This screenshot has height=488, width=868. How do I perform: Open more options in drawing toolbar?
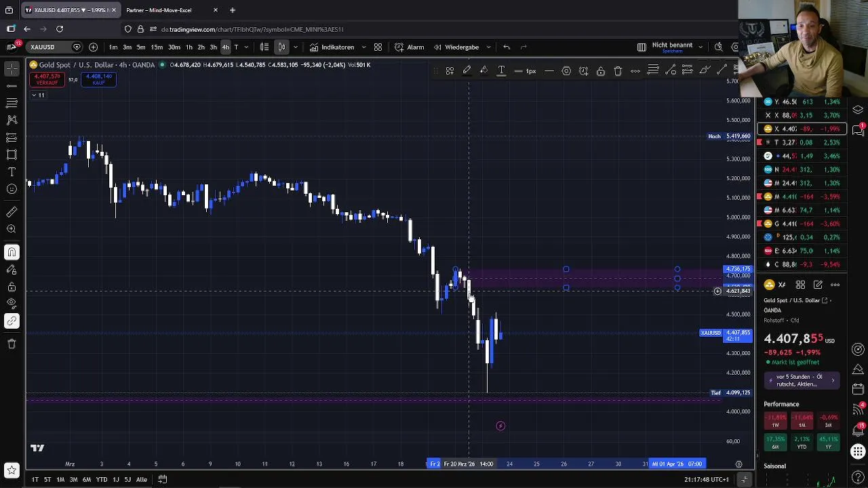point(635,70)
